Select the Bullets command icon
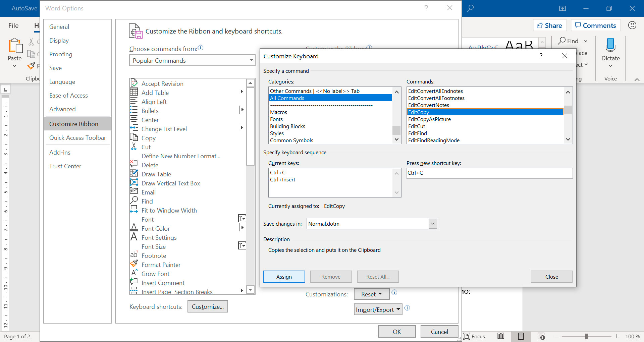This screenshot has width=644, height=342. coord(134,110)
